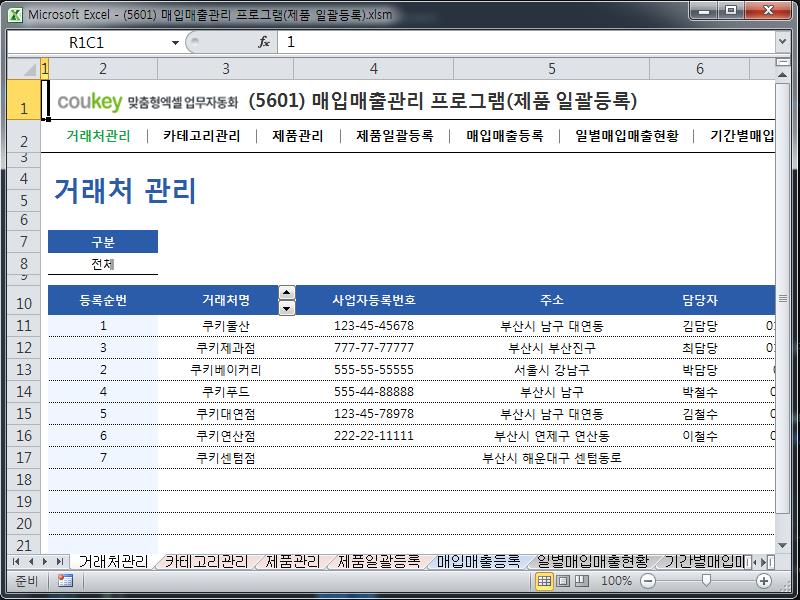Image resolution: width=800 pixels, height=600 pixels.
Task: Select the 매입매출등록 sheet tab
Action: pos(478,562)
